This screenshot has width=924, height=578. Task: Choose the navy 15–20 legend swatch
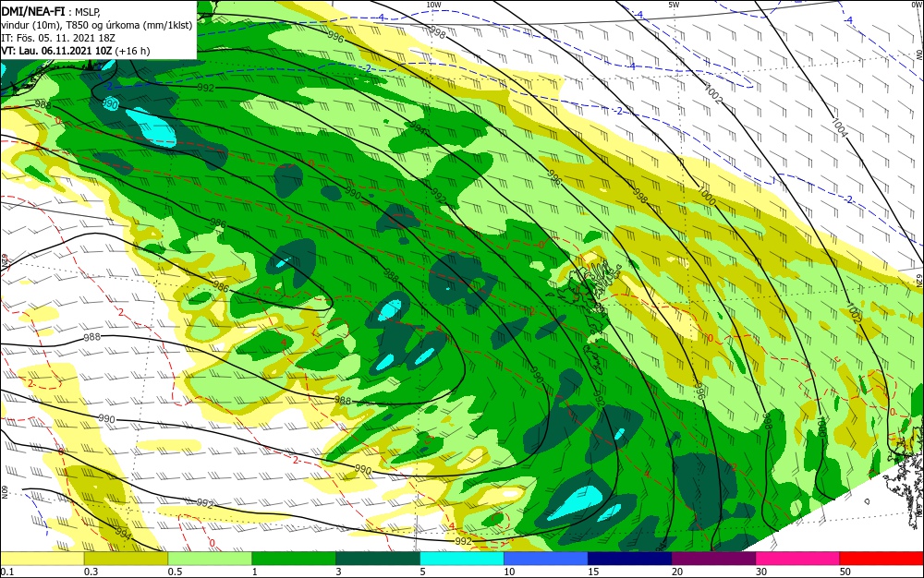[630, 559]
